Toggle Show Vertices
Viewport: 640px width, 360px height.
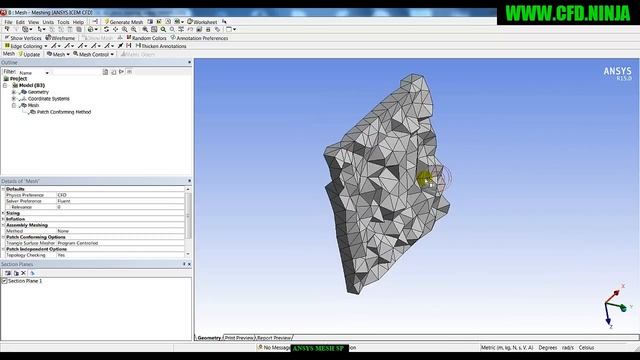[x=23, y=38]
